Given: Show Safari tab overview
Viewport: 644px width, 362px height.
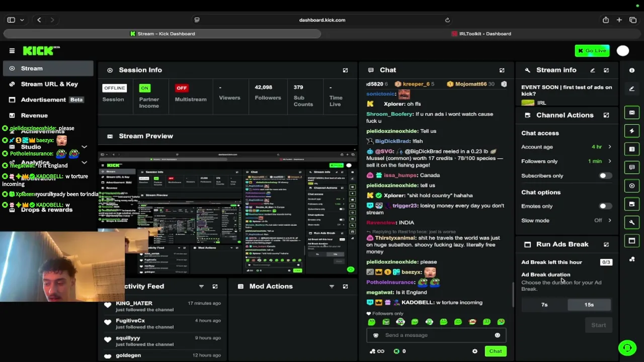Looking at the screenshot, I should [633, 20].
